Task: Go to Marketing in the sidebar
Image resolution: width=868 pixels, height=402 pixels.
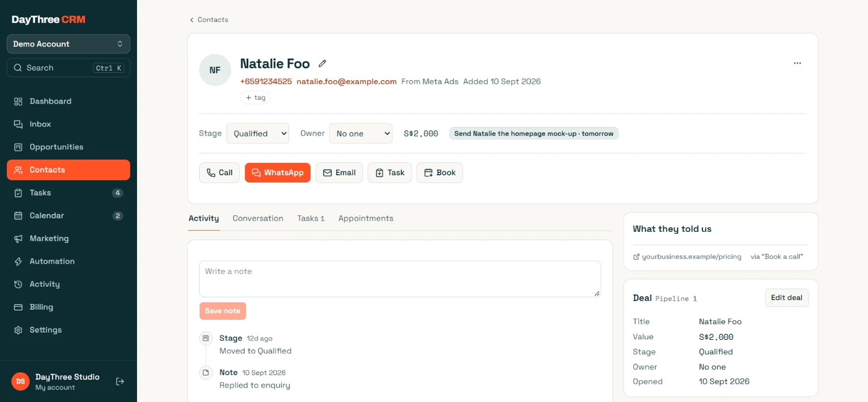Action: [x=68, y=239]
